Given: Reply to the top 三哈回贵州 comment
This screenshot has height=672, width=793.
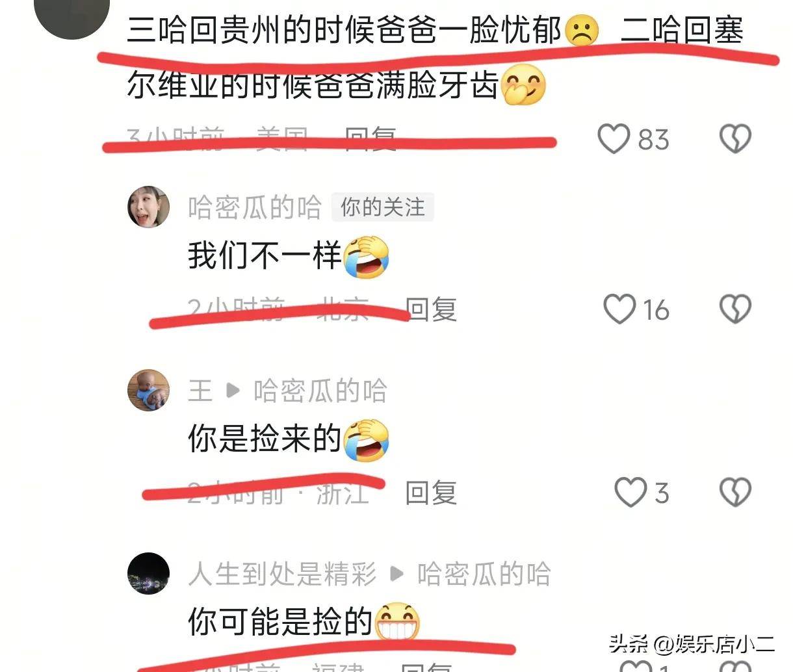Looking at the screenshot, I should tap(370, 138).
